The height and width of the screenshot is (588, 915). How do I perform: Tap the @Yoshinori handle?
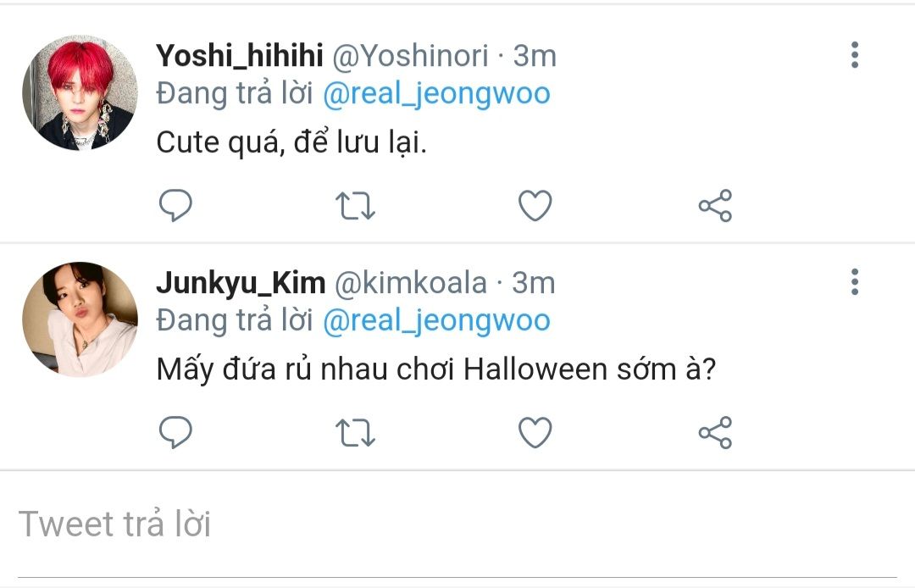[411, 56]
